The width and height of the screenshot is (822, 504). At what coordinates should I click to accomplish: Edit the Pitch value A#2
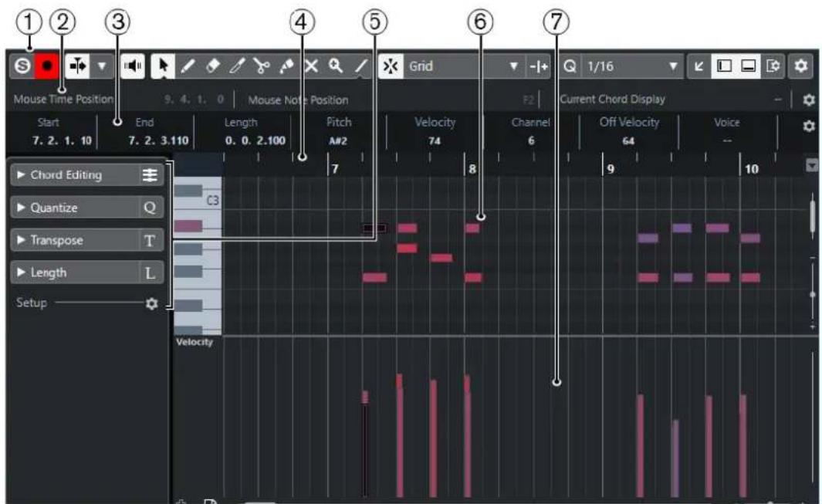338,140
